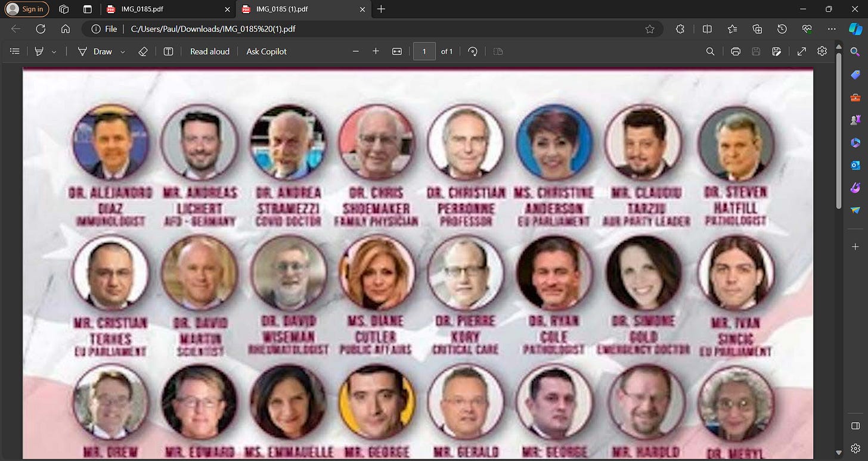The width and height of the screenshot is (868, 461).
Task: Open Microsoft 365 in the sidebar
Action: [855, 142]
